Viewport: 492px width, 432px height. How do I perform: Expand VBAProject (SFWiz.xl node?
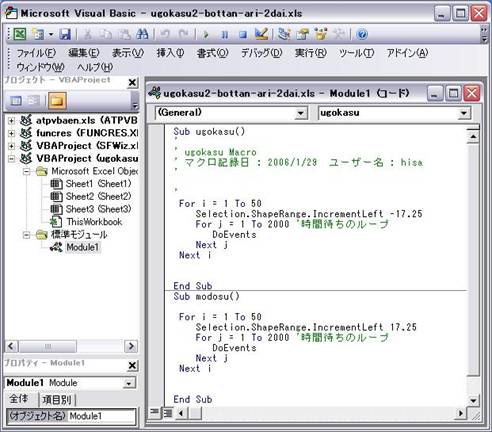(11, 146)
